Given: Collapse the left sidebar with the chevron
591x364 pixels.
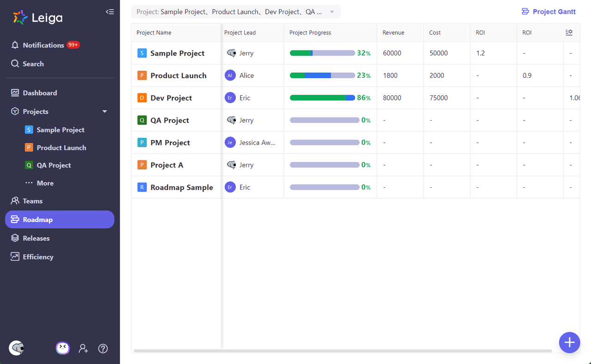Looking at the screenshot, I should [x=110, y=12].
